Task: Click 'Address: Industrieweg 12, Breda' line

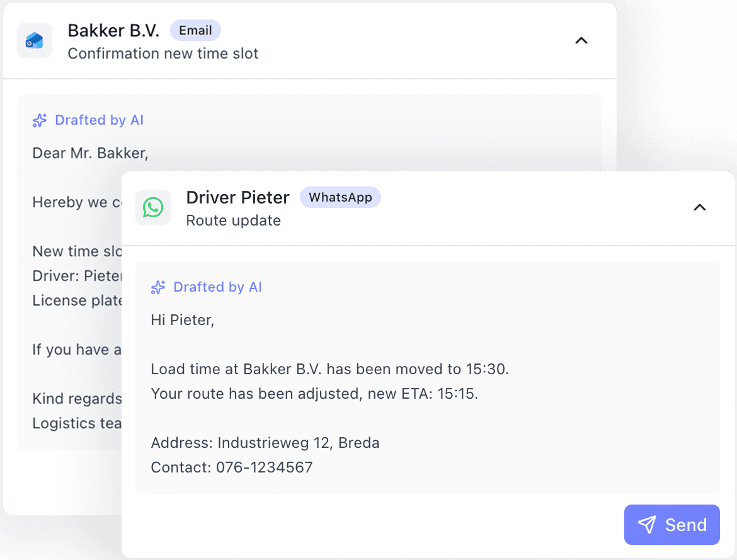Action: [x=265, y=443]
